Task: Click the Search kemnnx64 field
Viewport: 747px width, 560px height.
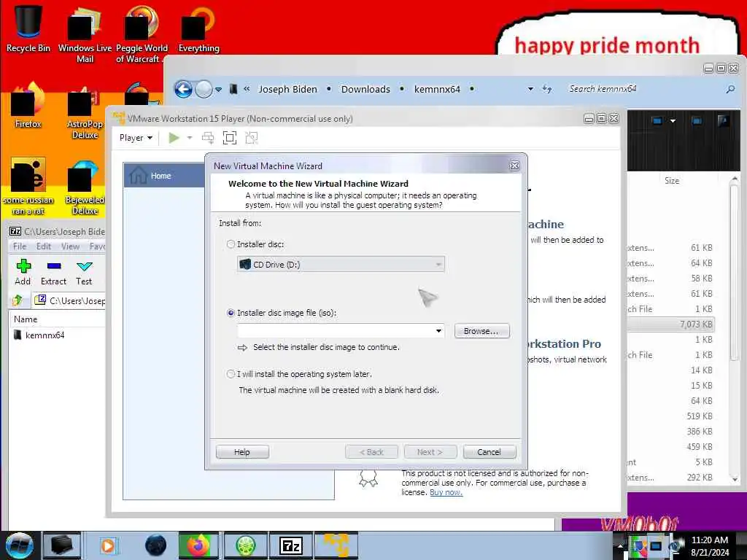Action: pyautogui.click(x=643, y=89)
